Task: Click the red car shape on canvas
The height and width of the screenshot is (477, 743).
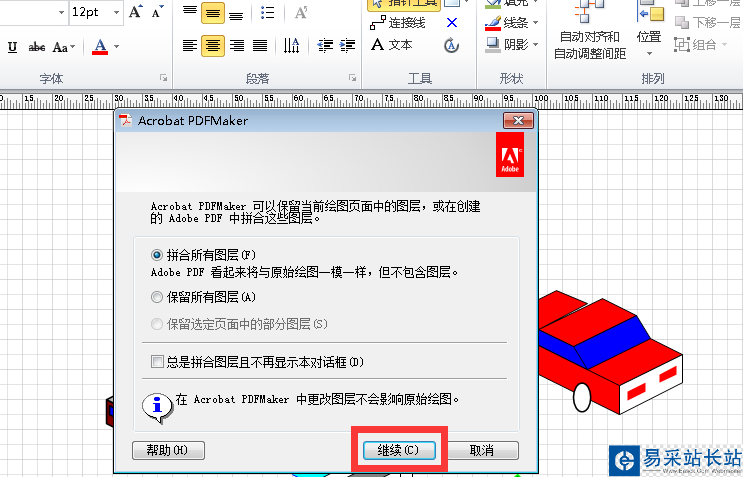Action: click(611, 352)
